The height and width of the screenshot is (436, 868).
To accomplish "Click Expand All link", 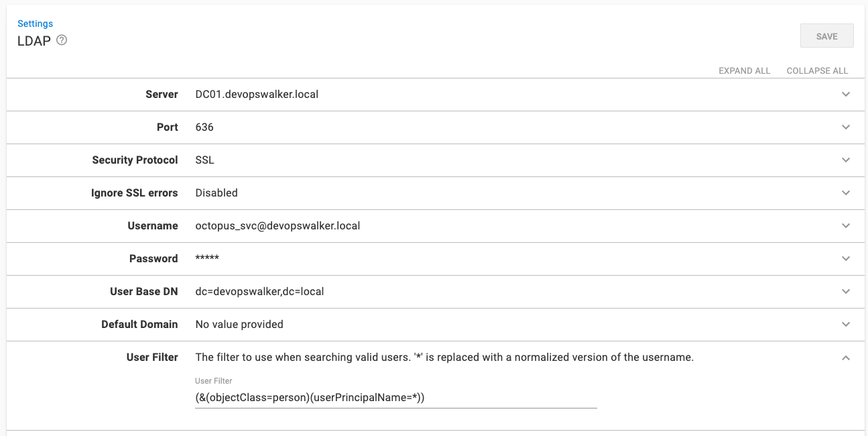I will click(x=744, y=70).
